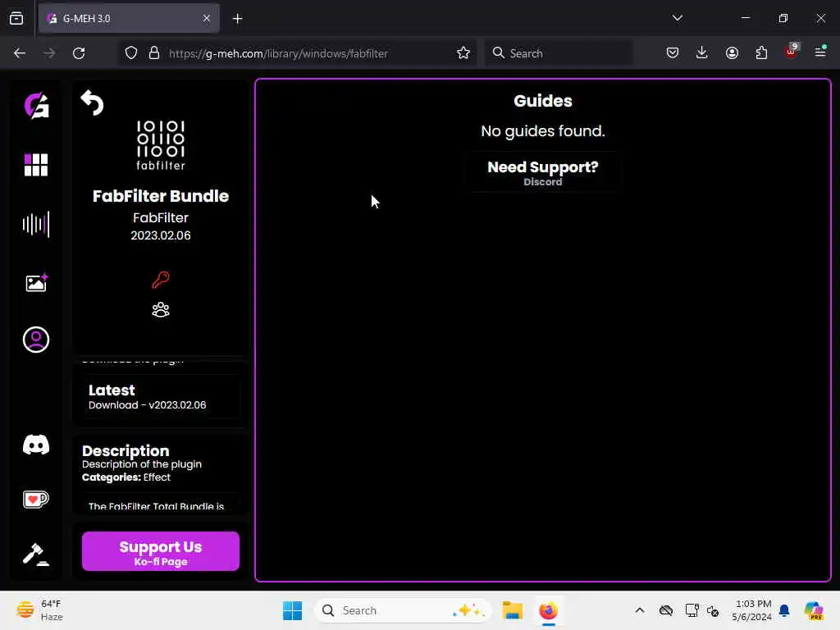
Task: Select the G-MEH 3.0 tab
Action: [x=129, y=18]
